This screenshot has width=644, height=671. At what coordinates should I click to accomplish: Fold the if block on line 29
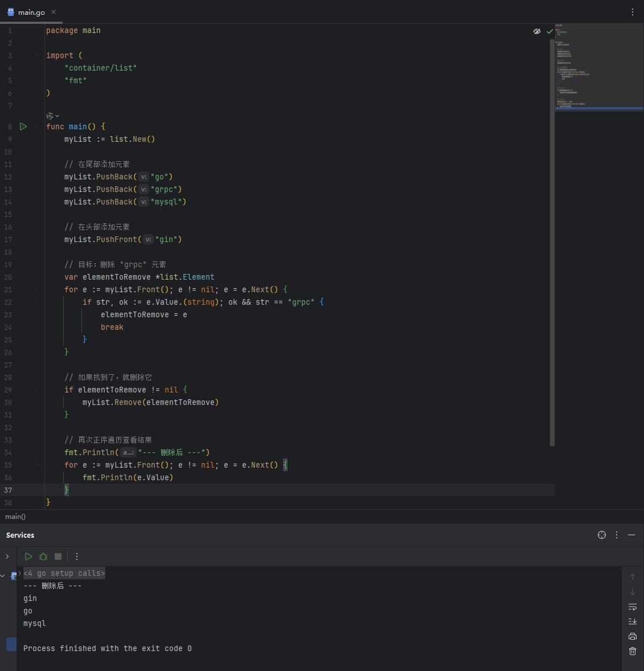[38, 390]
